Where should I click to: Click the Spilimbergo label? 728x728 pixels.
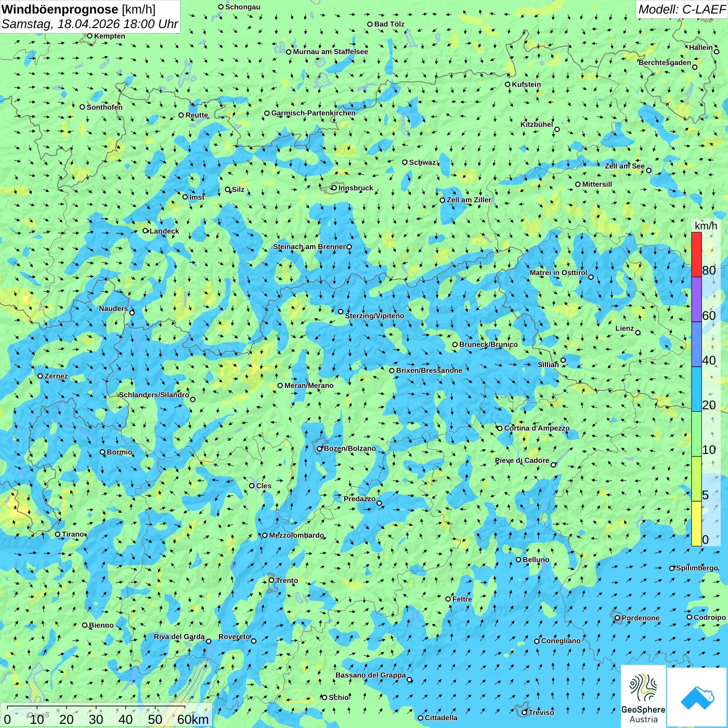pyautogui.click(x=697, y=568)
